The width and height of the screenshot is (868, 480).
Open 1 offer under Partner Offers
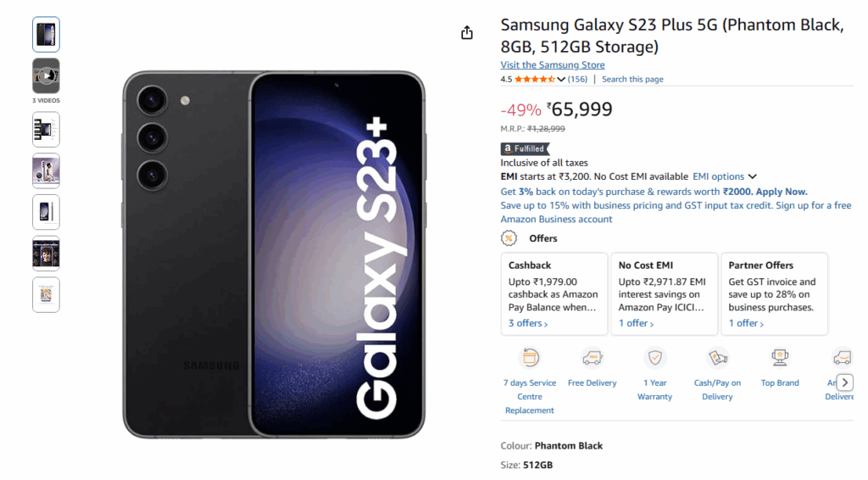click(x=746, y=323)
